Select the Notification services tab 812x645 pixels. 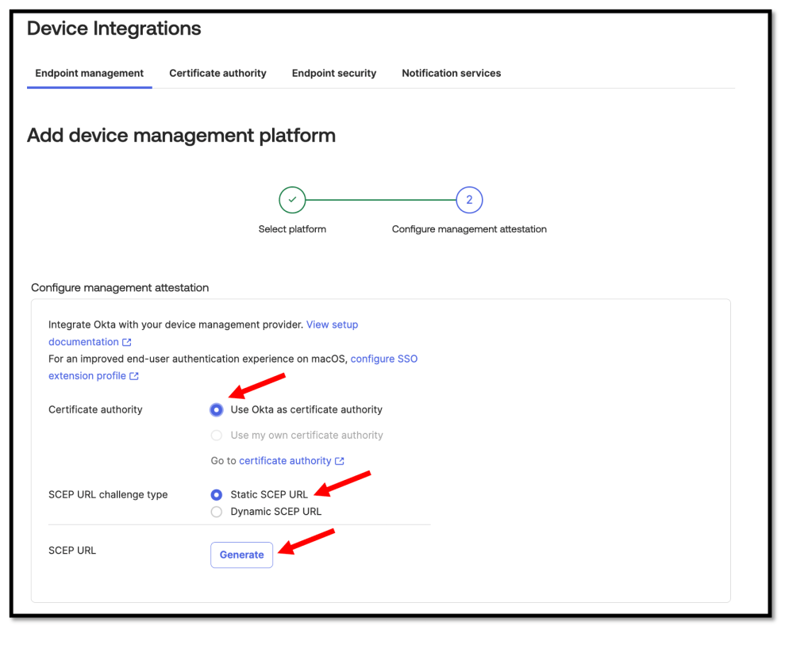(x=451, y=73)
